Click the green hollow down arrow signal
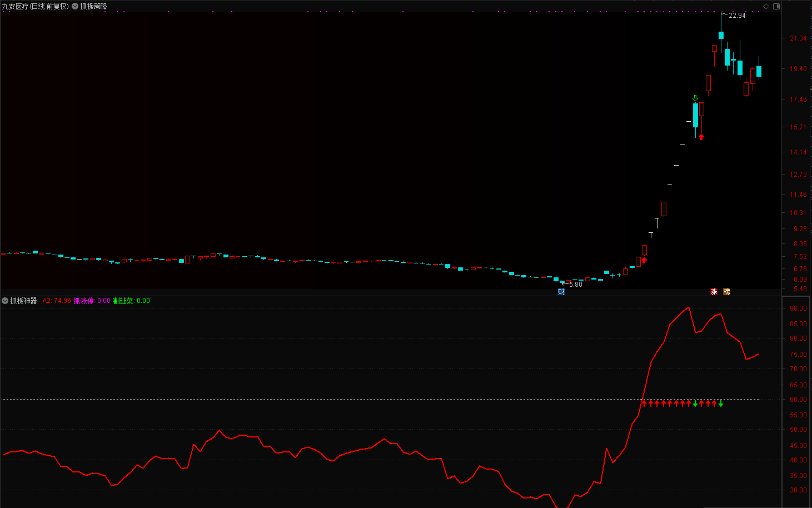Viewport: 812px width, 508px height. click(x=695, y=98)
